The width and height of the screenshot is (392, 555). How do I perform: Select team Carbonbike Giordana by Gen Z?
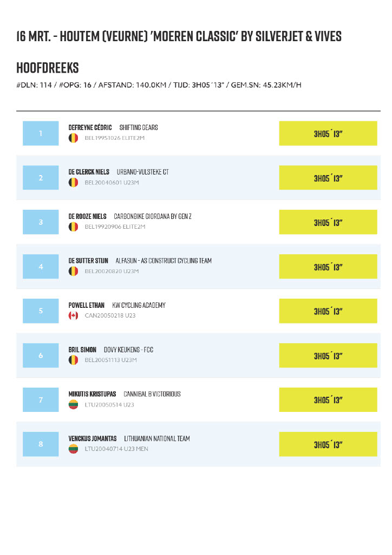tap(152, 216)
